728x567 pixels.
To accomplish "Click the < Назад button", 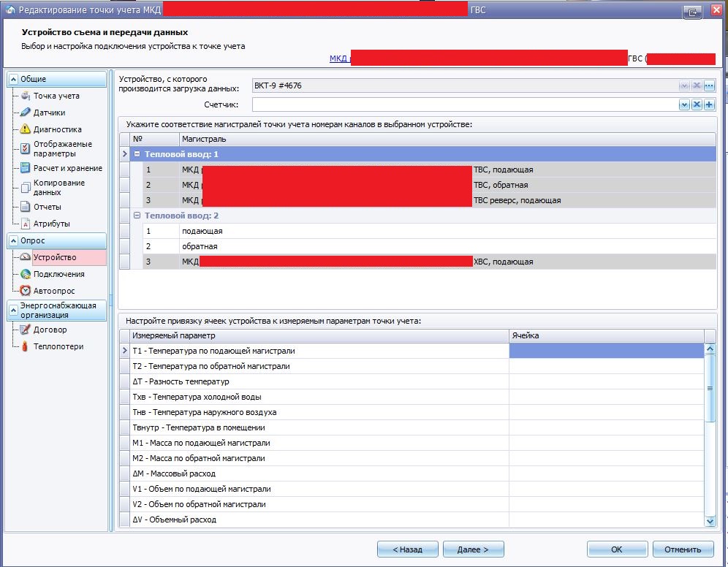I will (407, 549).
